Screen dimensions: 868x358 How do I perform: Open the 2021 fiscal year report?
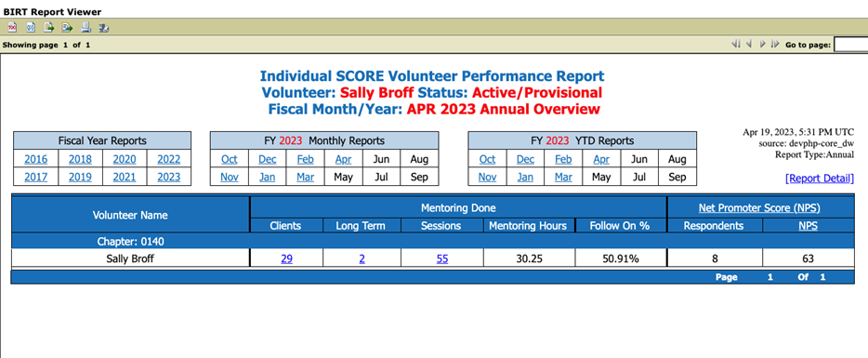click(x=125, y=178)
